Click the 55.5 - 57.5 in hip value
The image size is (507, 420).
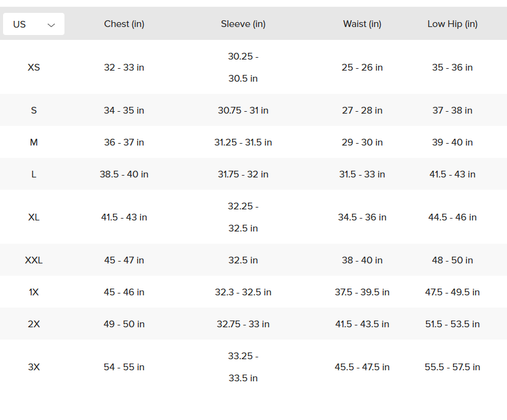[x=452, y=367]
